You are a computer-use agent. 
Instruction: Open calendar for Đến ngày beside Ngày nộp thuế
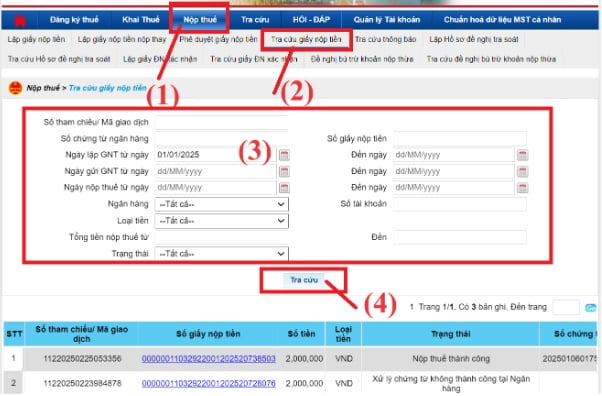pos(523,187)
